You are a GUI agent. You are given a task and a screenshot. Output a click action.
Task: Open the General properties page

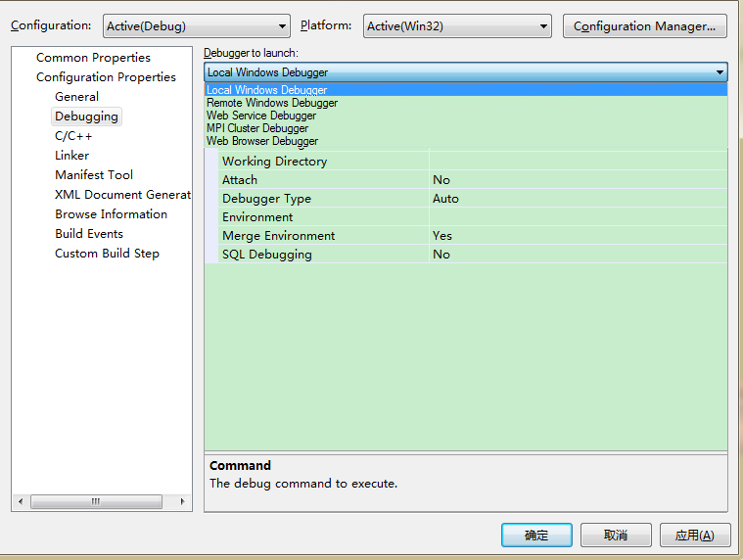click(x=76, y=97)
